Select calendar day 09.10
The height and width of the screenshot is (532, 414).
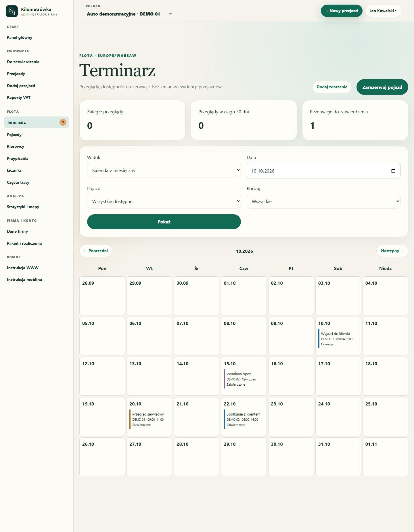pos(291,336)
